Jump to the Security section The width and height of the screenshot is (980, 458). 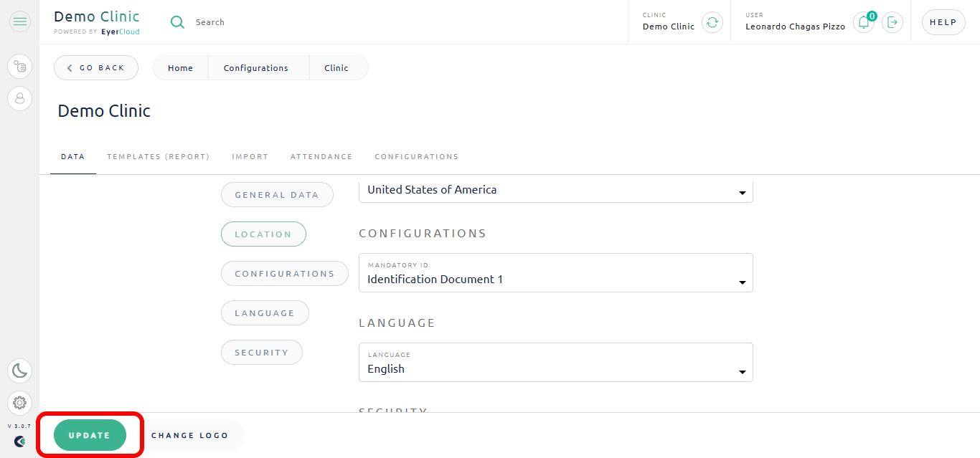(x=262, y=353)
